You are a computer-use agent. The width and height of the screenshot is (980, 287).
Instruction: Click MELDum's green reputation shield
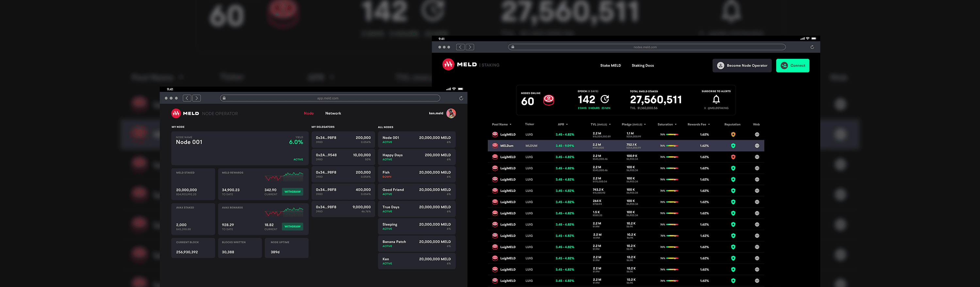[733, 146]
